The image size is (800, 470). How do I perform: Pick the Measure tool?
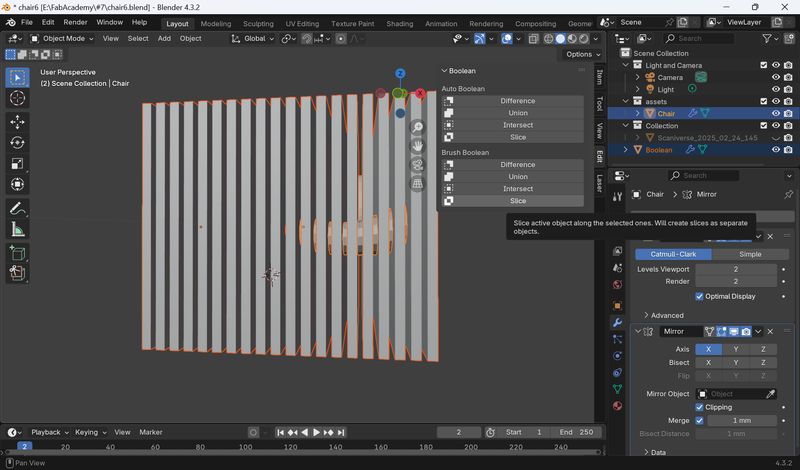coord(17,230)
